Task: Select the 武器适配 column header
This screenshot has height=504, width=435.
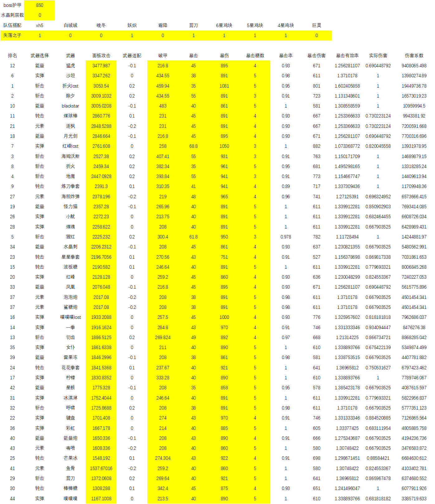Action: (x=132, y=56)
